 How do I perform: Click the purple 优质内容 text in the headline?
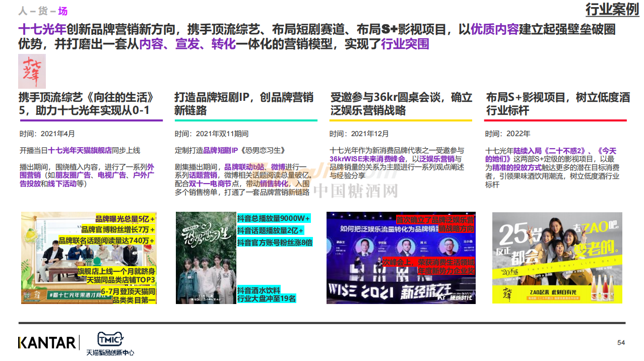(494, 29)
